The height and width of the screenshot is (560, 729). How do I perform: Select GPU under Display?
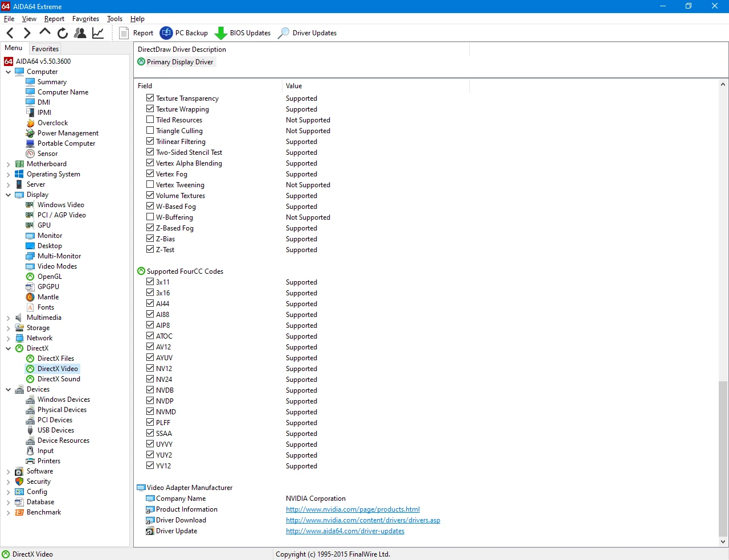coord(44,225)
